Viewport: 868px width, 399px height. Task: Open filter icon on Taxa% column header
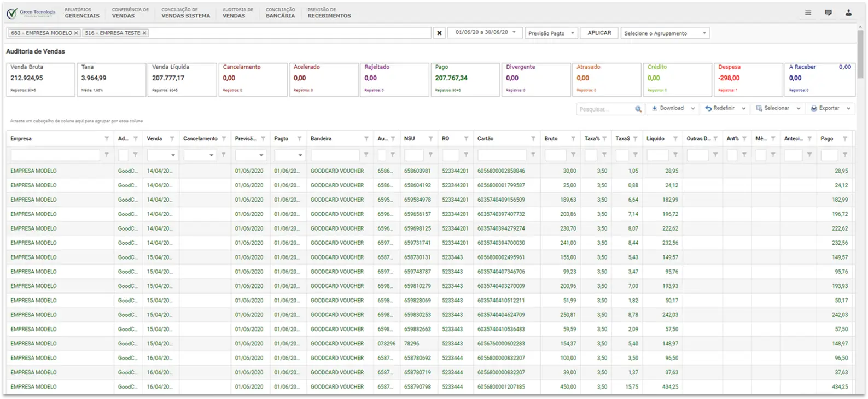[x=604, y=139]
